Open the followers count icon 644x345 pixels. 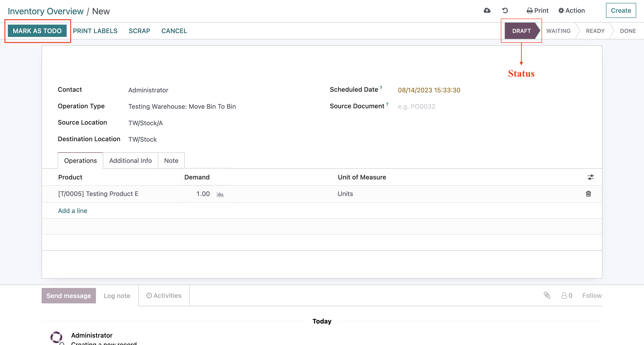[567, 296]
